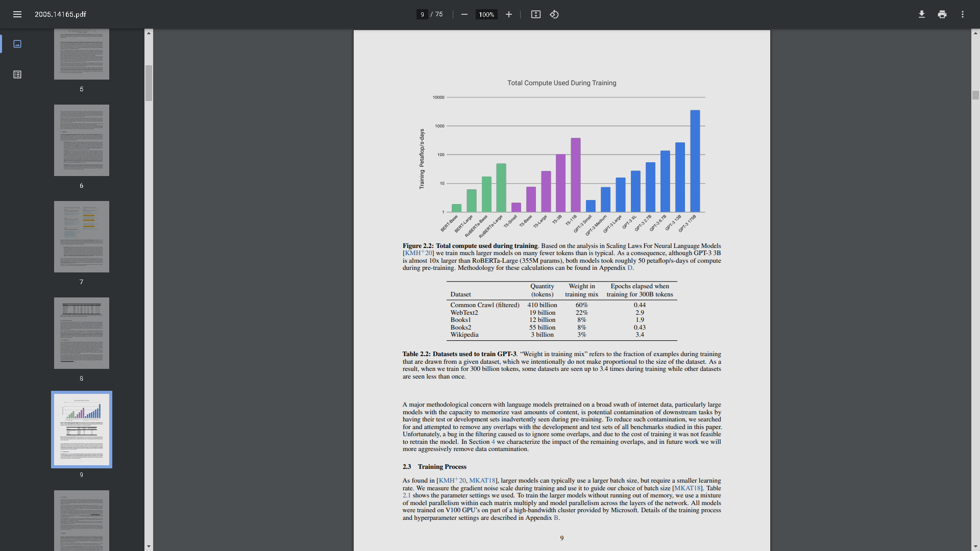This screenshot has width=980, height=551.
Task: Click the chart title 'Total Compute Used During Training'
Action: pos(561,83)
